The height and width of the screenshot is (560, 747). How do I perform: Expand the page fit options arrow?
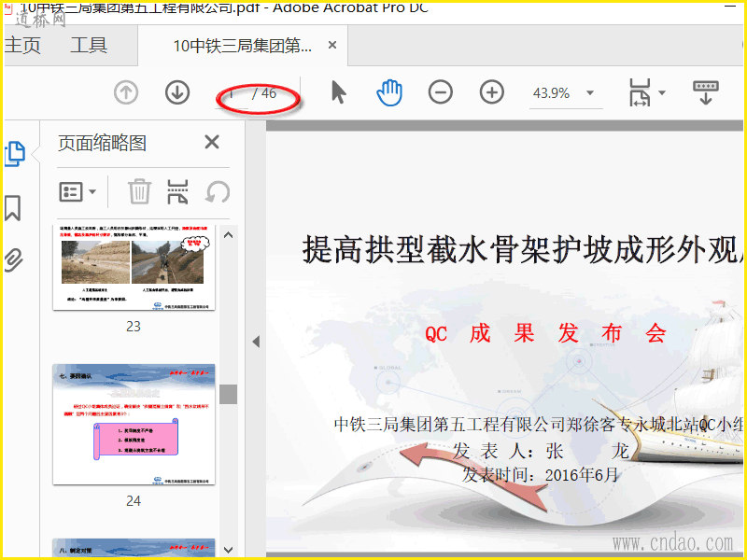[x=662, y=92]
